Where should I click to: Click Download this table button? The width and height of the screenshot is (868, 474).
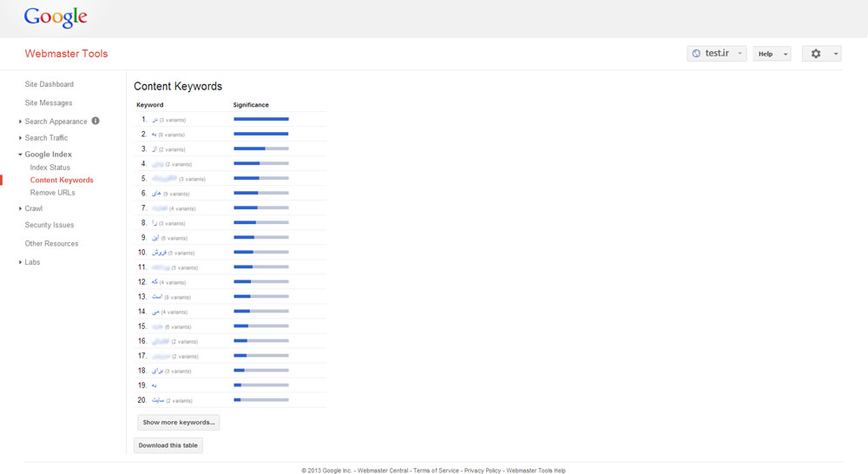pos(168,445)
